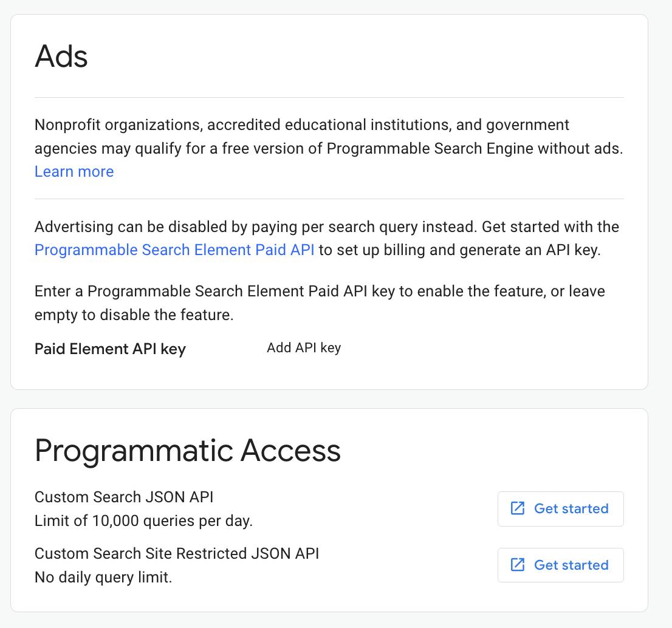This screenshot has width=672, height=628.
Task: Click the Programmatic Access heading
Action: click(188, 450)
